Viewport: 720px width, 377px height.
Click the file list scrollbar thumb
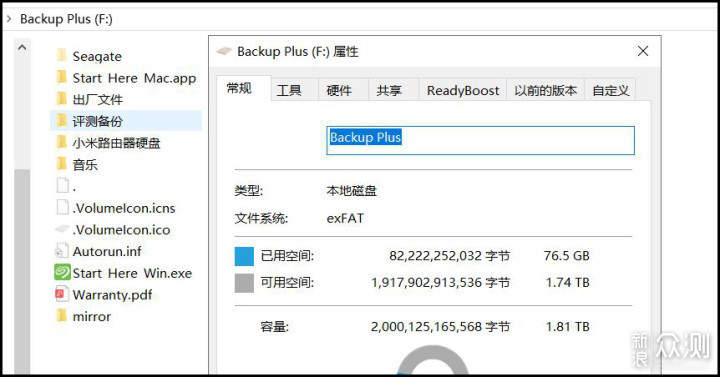pyautogui.click(x=22, y=271)
